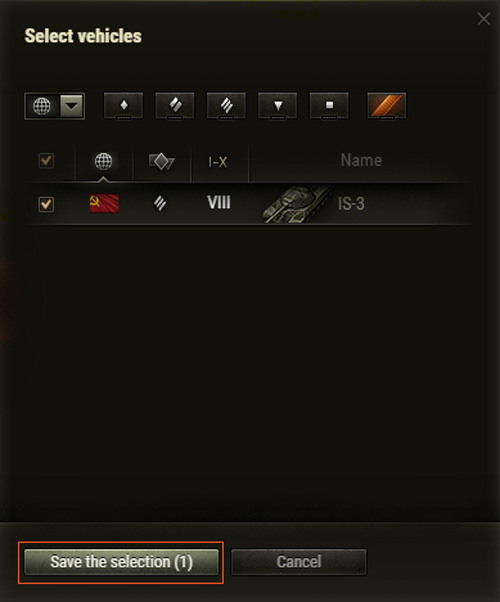Click the globe icon in nation dropdown
Screen dimensions: 500x602
coord(42,106)
